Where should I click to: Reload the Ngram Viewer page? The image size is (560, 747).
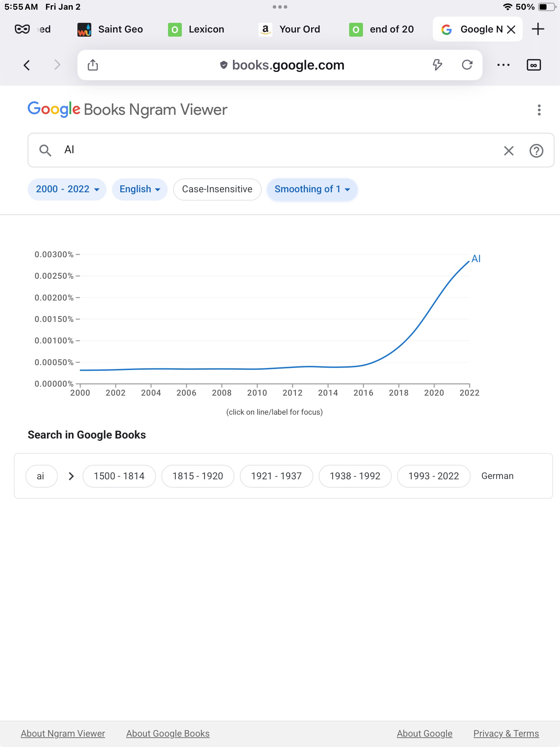467,65
